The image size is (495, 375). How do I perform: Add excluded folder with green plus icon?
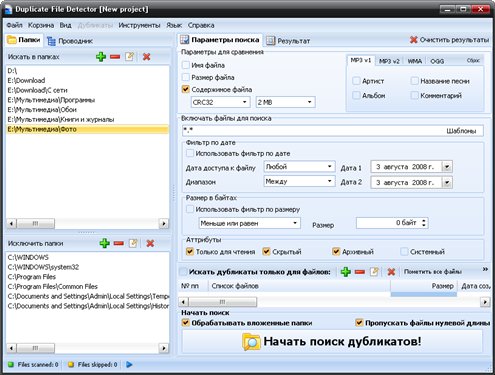pyautogui.click(x=105, y=243)
